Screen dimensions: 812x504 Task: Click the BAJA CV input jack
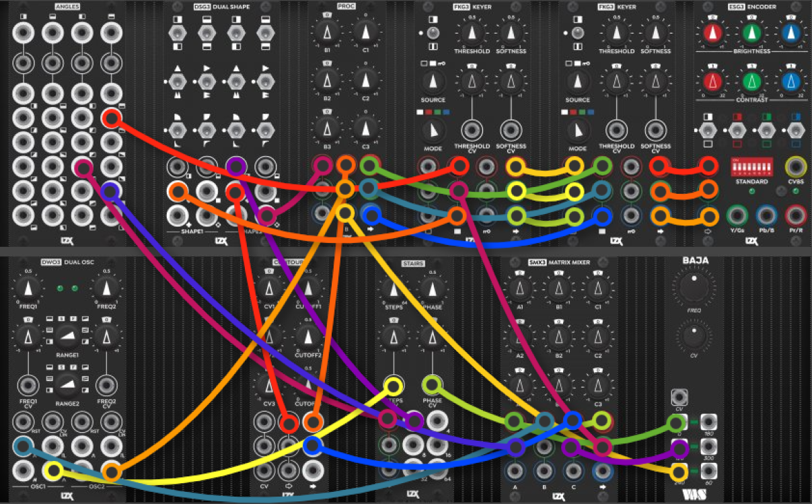[679, 396]
